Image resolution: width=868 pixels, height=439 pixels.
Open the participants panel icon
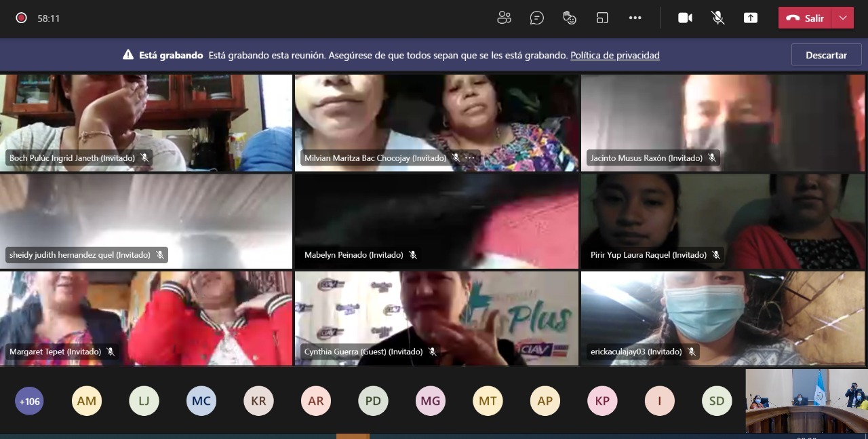click(504, 18)
